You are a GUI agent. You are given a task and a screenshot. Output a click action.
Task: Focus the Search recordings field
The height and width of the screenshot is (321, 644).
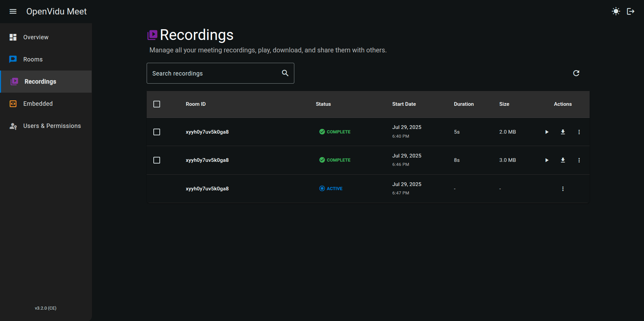[213, 73]
